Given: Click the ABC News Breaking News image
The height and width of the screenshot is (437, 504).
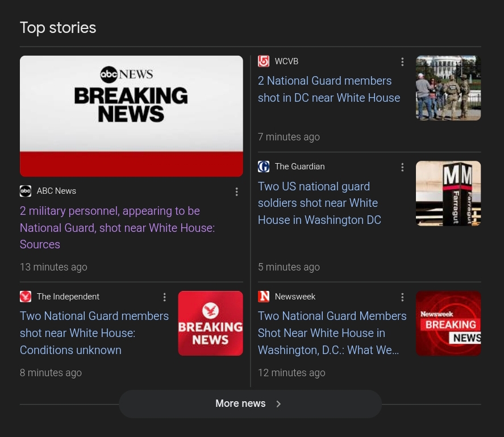Looking at the screenshot, I should click(x=131, y=116).
